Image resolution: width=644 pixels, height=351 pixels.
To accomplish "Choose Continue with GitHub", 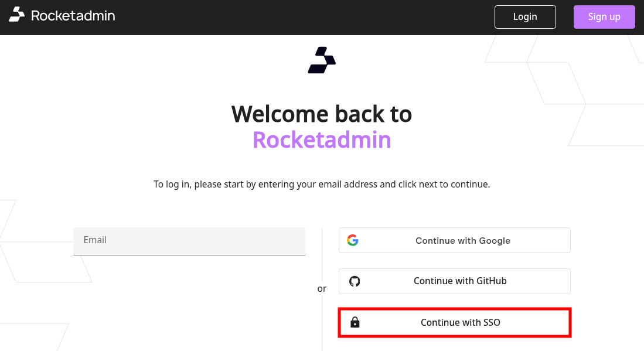I will tap(460, 281).
